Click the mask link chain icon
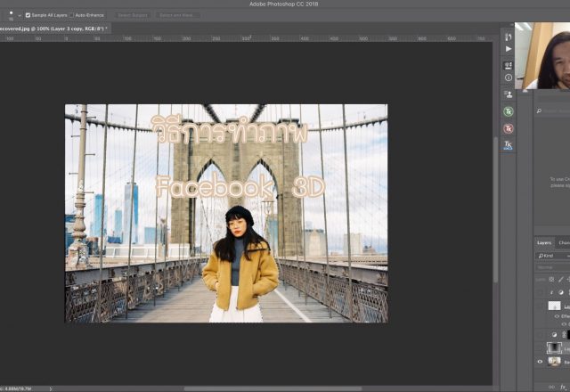The width and height of the screenshot is (570, 392). coord(564,335)
